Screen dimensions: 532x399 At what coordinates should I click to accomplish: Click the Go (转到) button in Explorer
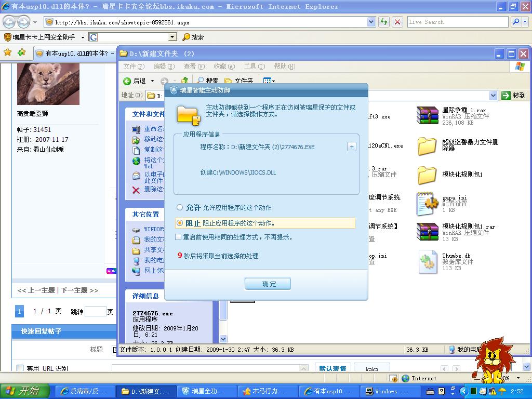point(513,96)
